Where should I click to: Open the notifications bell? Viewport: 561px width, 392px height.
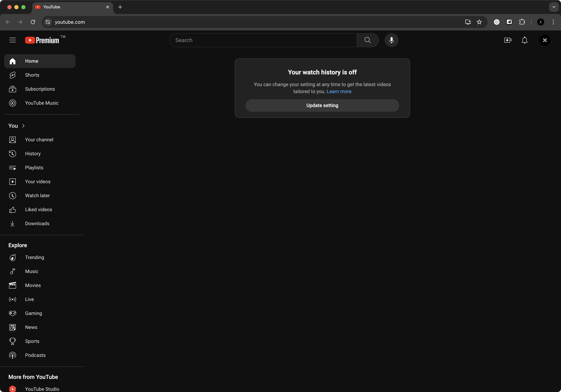[525, 40]
